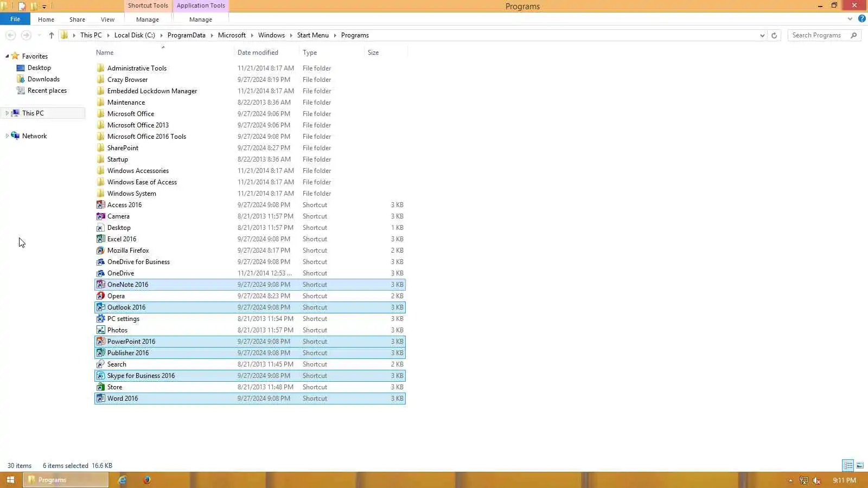Image resolution: width=868 pixels, height=488 pixels.
Task: Sort files by Size column
Action: point(386,53)
